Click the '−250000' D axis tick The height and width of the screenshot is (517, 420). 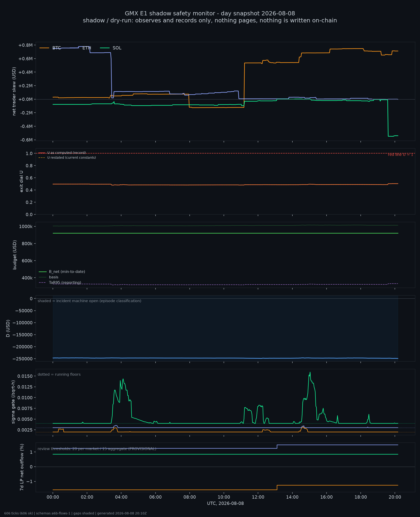point(23,359)
